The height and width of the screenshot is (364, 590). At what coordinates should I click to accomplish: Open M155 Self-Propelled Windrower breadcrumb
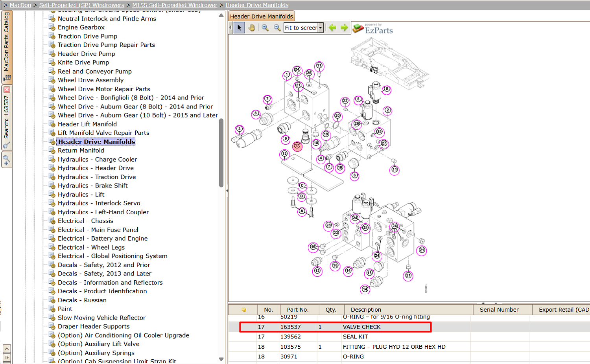(x=175, y=5)
